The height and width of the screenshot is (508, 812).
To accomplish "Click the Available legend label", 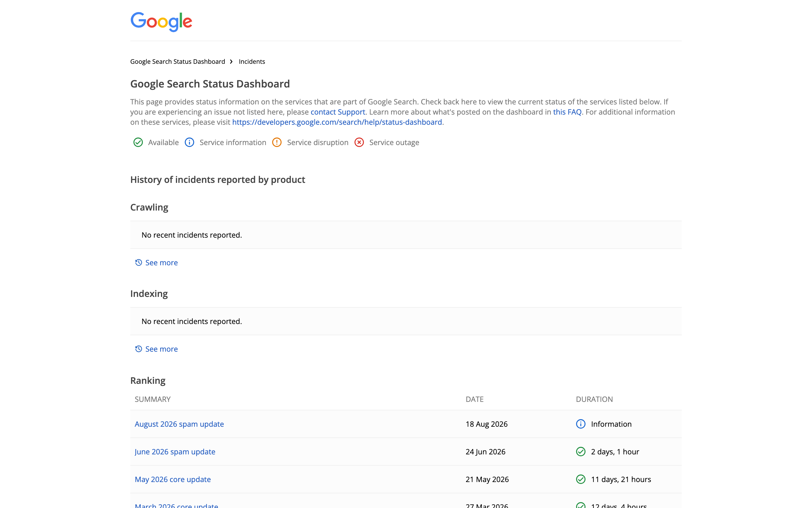I will (164, 143).
